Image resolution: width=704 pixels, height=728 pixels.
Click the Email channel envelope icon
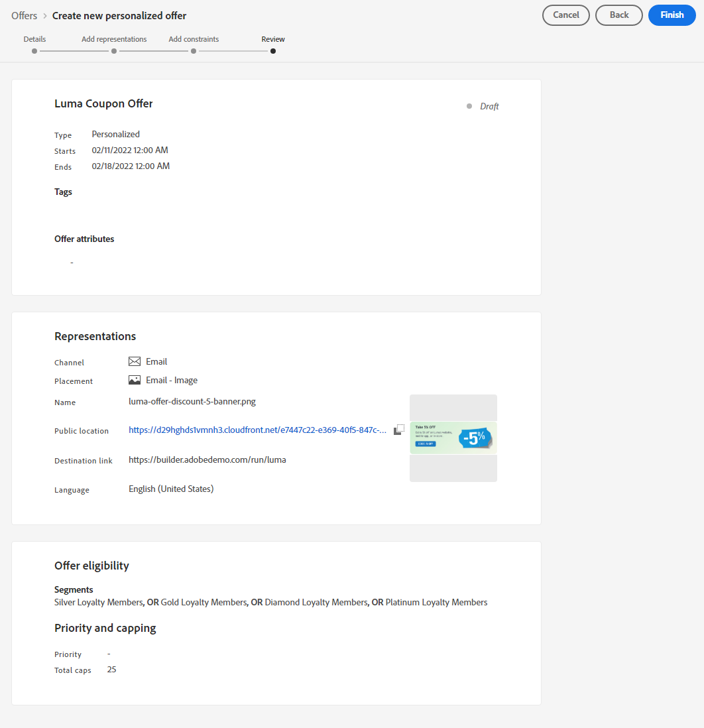(x=134, y=361)
